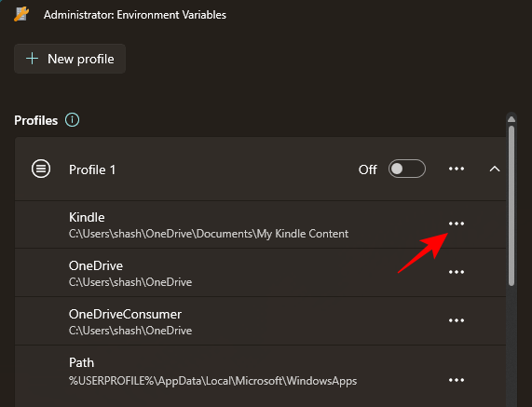This screenshot has height=407, width=532.
Task: Open the Profiles info icon
Action: (x=73, y=120)
